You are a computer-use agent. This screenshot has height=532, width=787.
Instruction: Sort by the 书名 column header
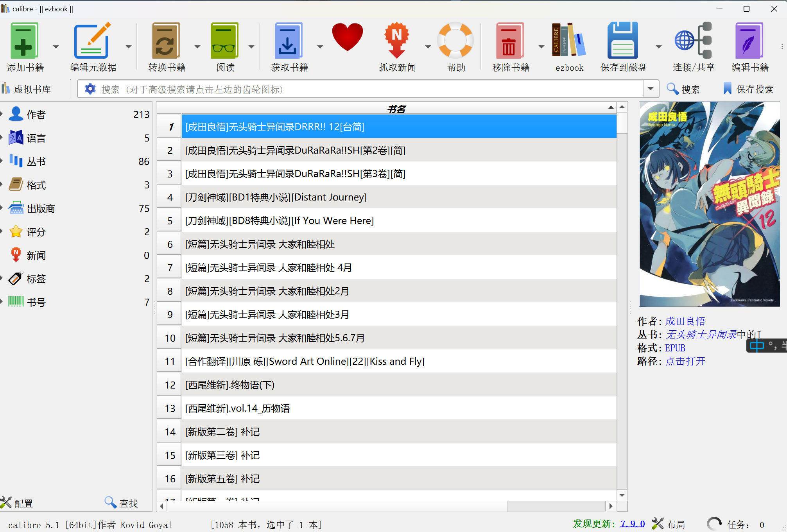coord(387,109)
